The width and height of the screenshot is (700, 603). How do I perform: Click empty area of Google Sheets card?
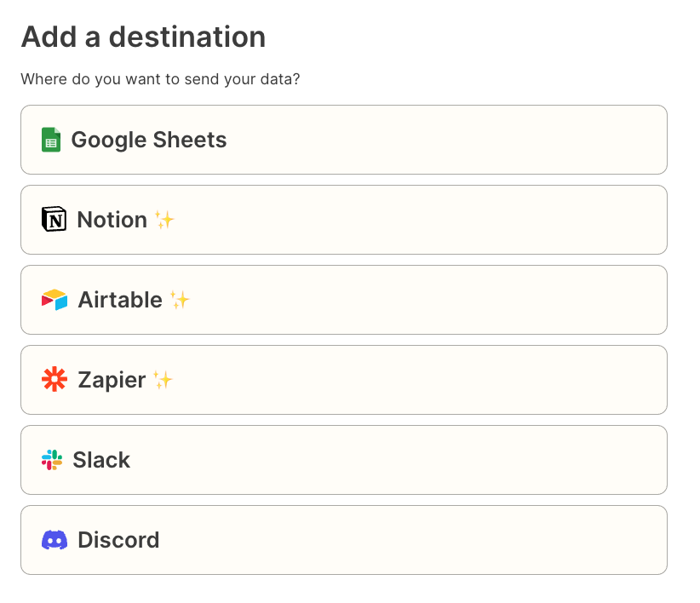click(446, 140)
